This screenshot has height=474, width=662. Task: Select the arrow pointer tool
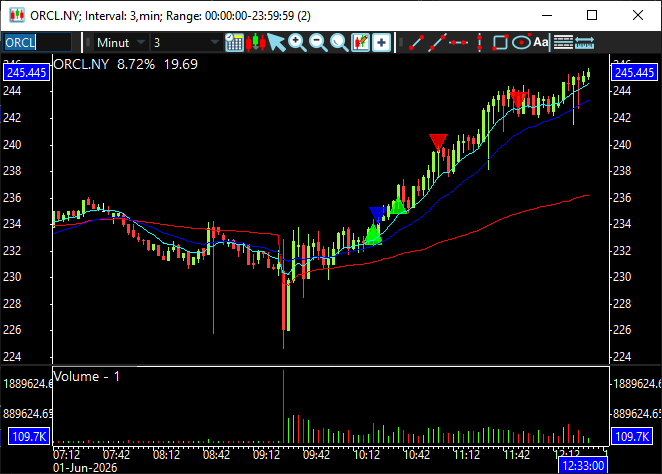(x=276, y=43)
